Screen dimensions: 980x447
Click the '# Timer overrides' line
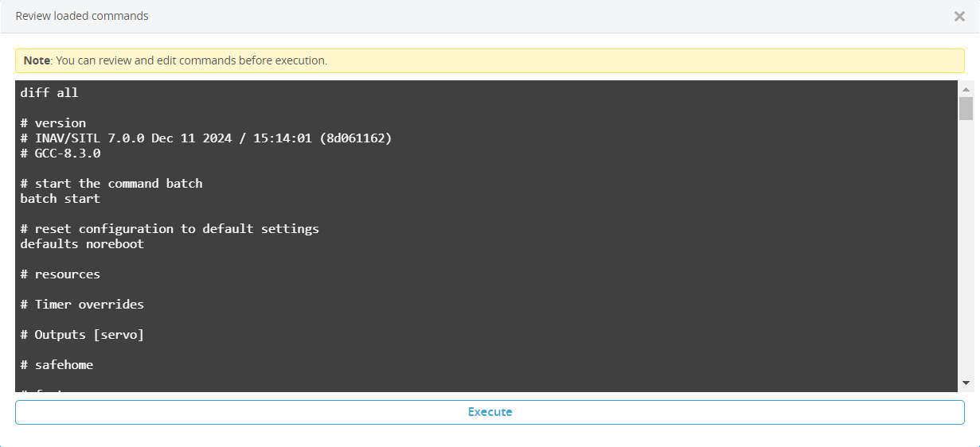[x=82, y=305]
